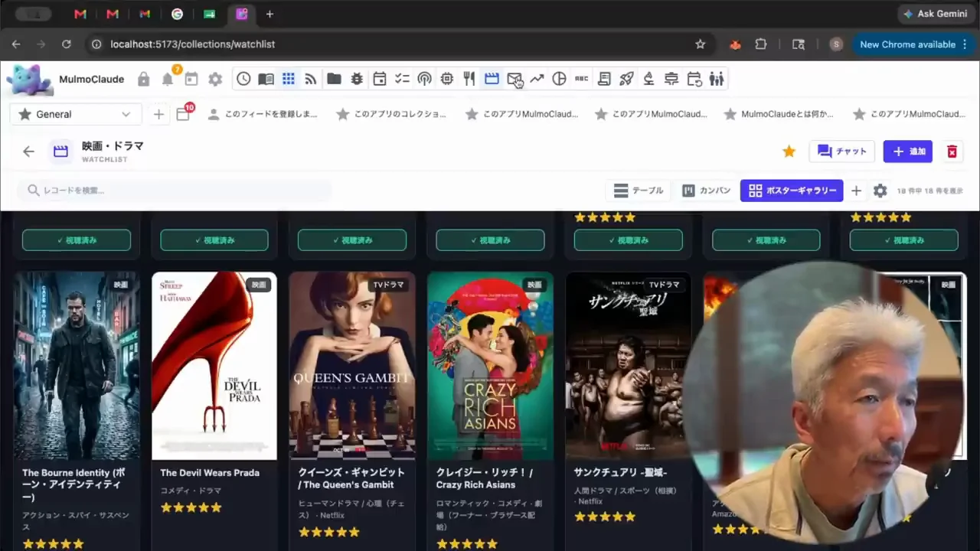
Task: Open the RSS feed icon
Action: pyautogui.click(x=311, y=79)
